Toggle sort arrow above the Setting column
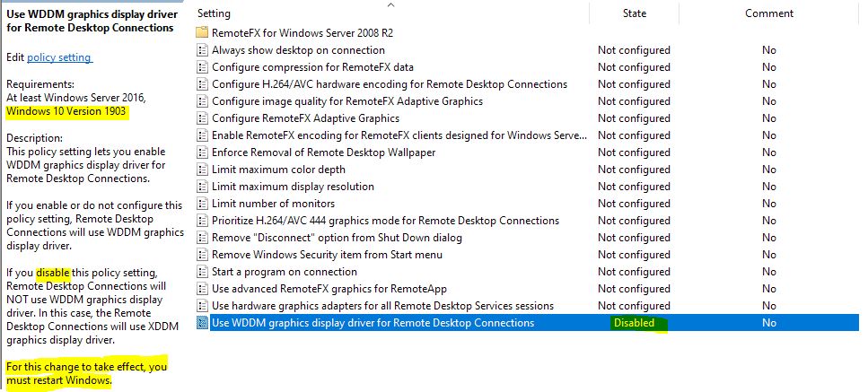 click(390, 5)
